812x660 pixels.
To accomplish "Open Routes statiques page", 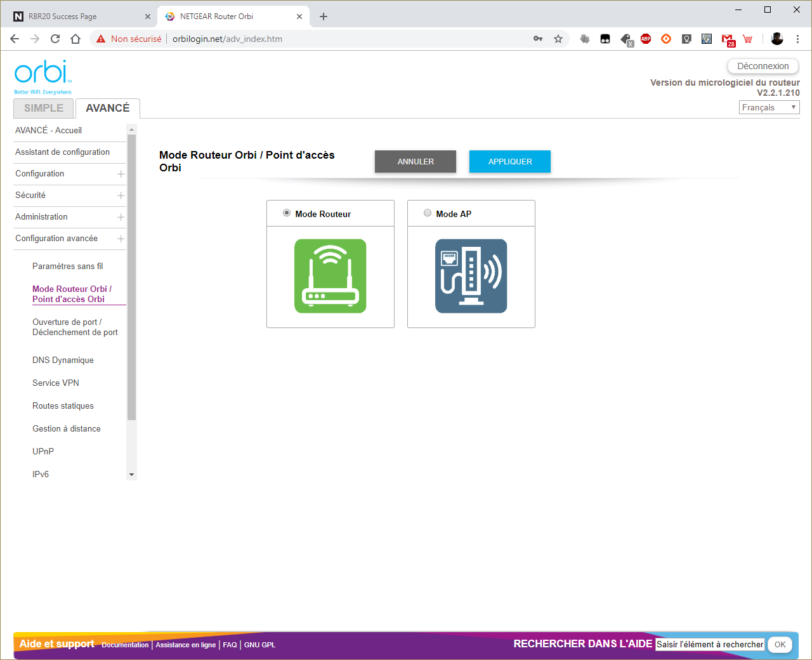I will [x=63, y=406].
